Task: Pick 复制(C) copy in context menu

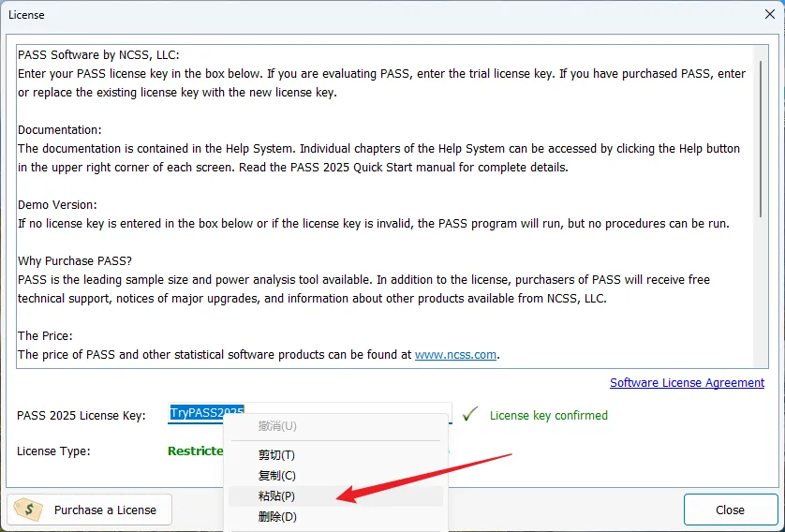Action: tap(335, 476)
